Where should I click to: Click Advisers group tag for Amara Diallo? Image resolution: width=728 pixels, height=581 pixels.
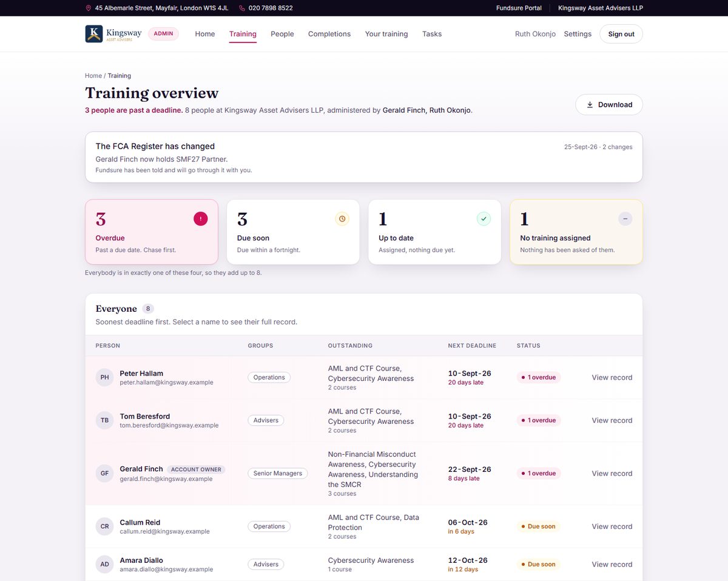coord(266,564)
